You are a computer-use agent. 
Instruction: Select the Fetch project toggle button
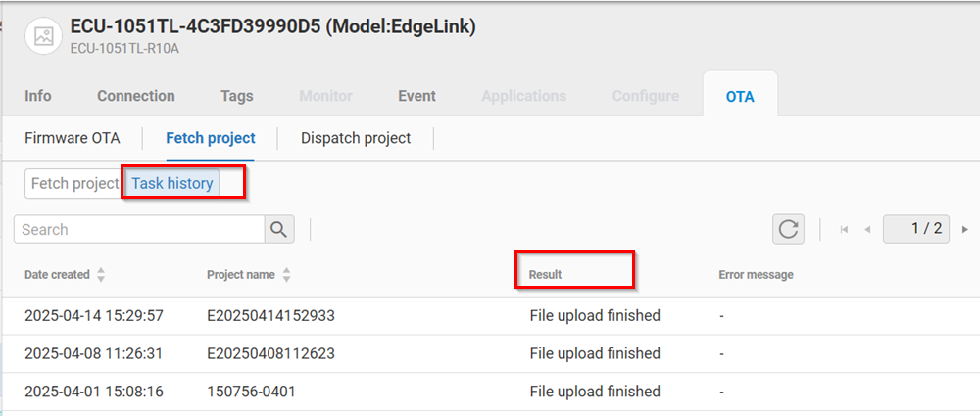(73, 183)
